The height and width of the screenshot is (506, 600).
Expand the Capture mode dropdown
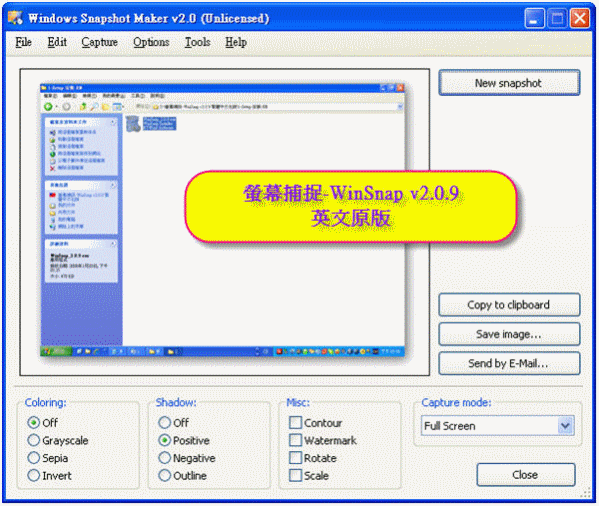pyautogui.click(x=565, y=426)
